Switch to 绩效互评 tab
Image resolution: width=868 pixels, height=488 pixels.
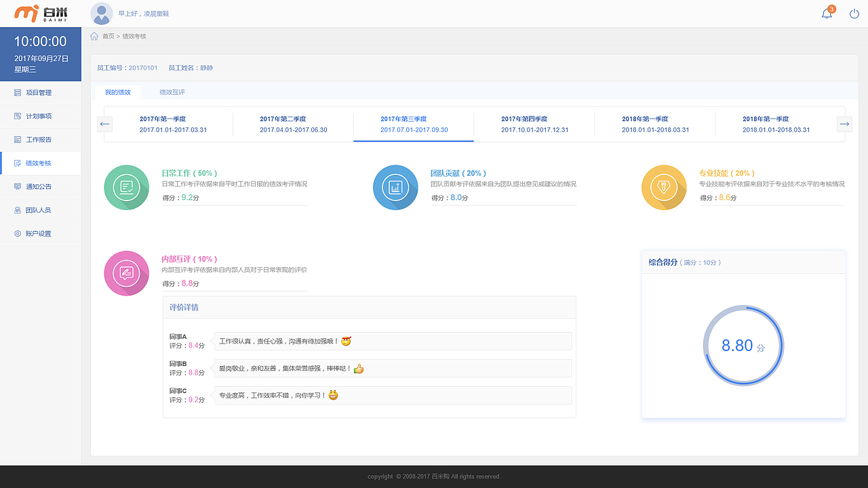tap(172, 92)
